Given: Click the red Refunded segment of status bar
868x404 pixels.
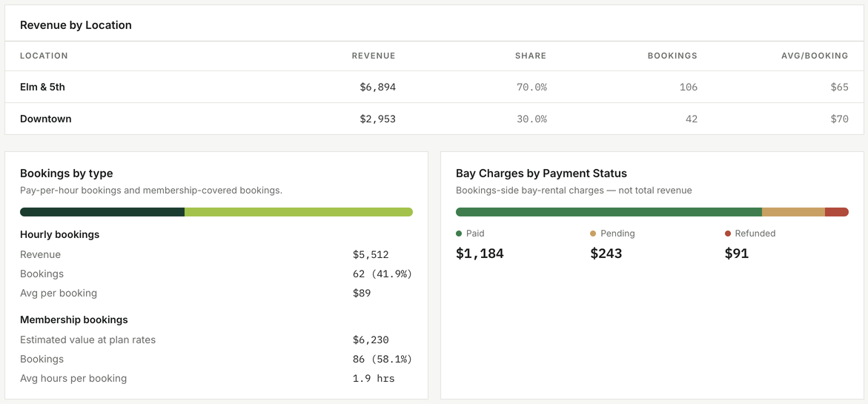Looking at the screenshot, I should [836, 212].
